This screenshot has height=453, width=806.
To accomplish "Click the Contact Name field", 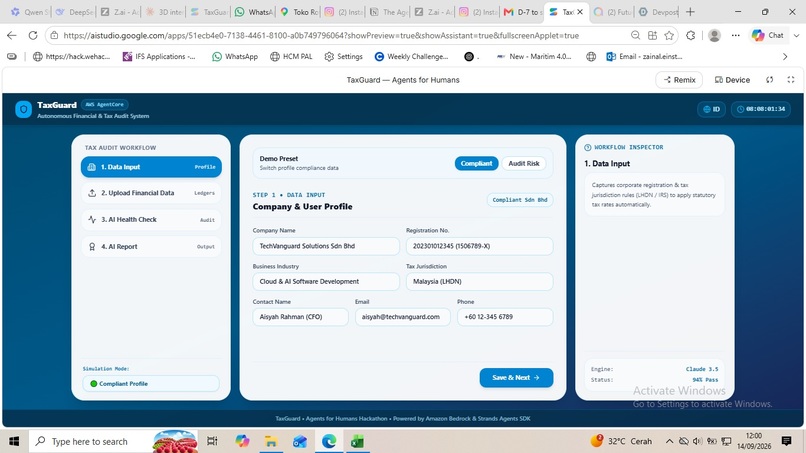I will (x=300, y=317).
